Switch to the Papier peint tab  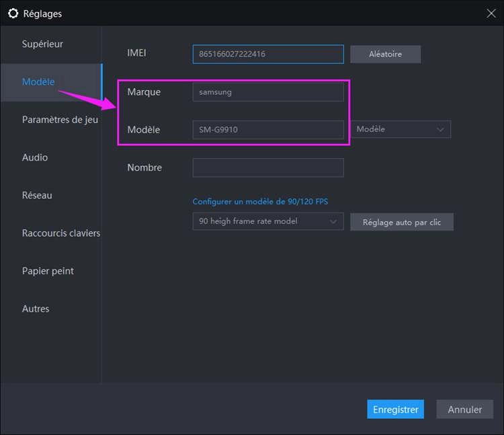pos(48,271)
